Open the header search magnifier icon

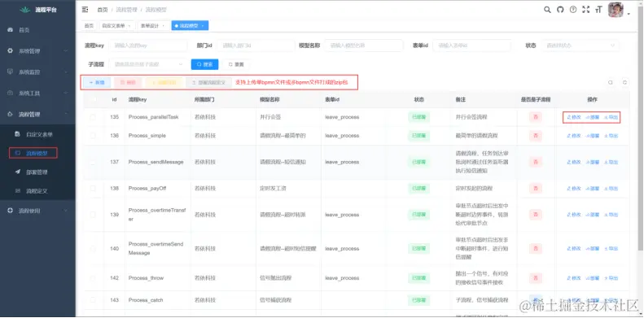click(547, 10)
